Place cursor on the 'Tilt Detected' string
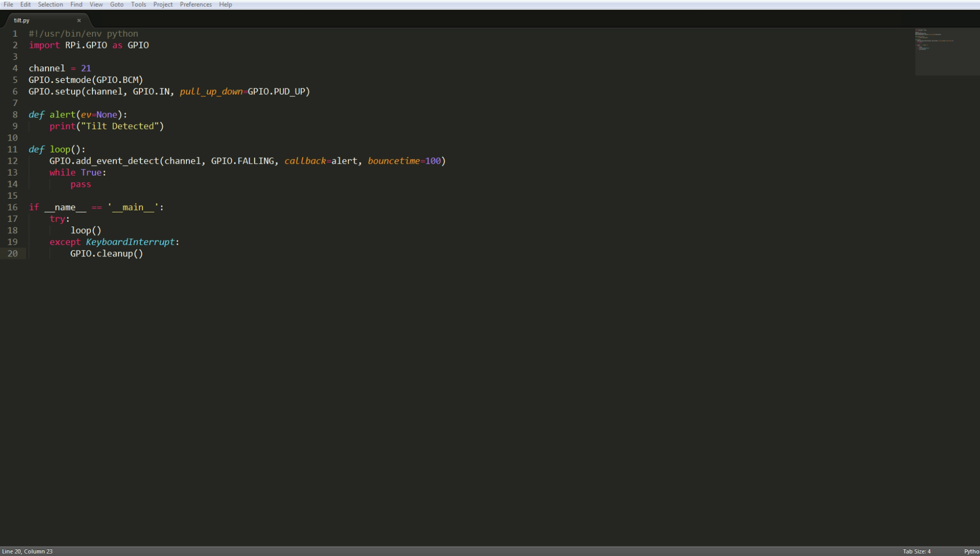 [121, 127]
